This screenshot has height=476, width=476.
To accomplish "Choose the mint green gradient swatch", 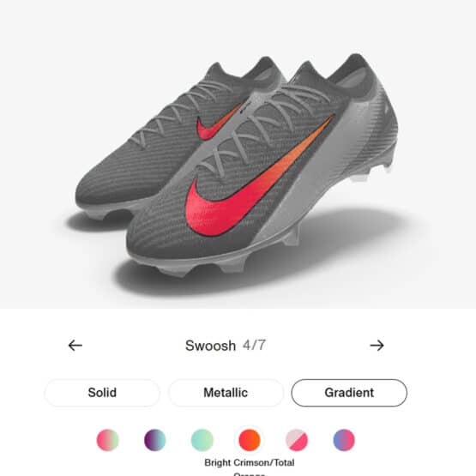I will 202,440.
